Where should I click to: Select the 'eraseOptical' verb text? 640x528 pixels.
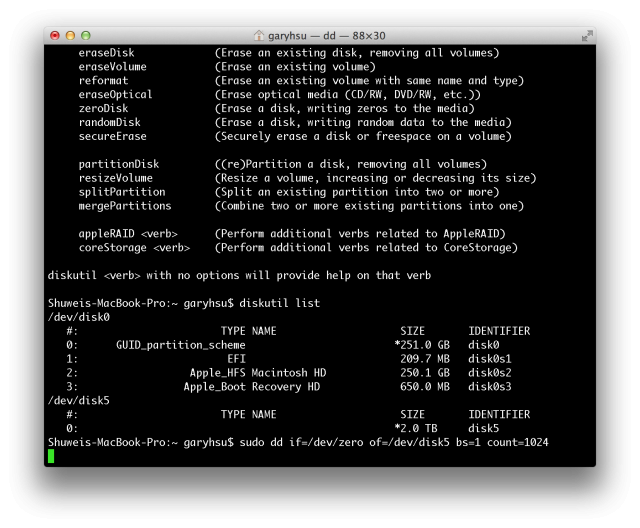tap(116, 94)
